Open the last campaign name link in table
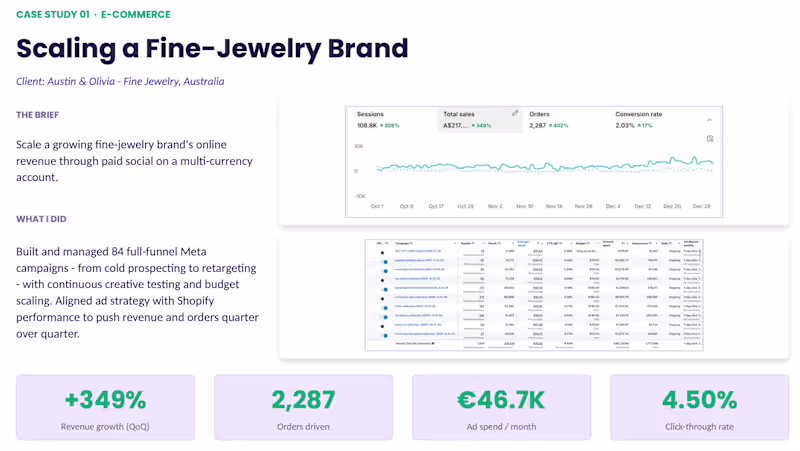 point(424,334)
